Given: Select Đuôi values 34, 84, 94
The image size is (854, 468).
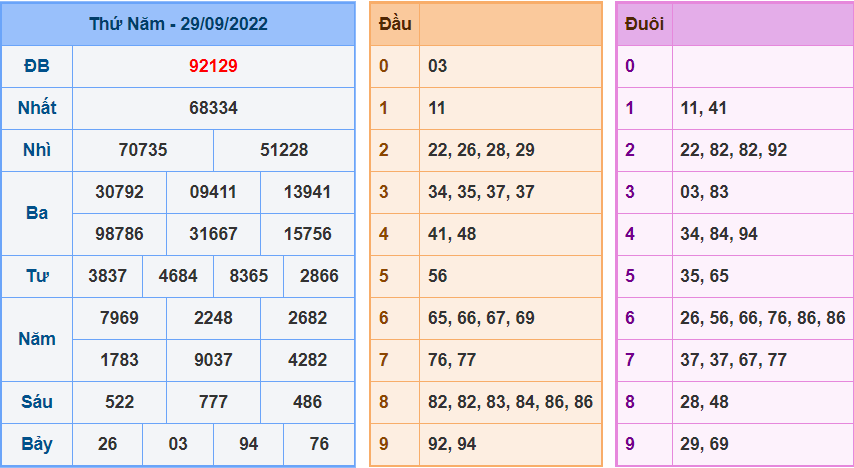Looking at the screenshot, I should tap(719, 234).
